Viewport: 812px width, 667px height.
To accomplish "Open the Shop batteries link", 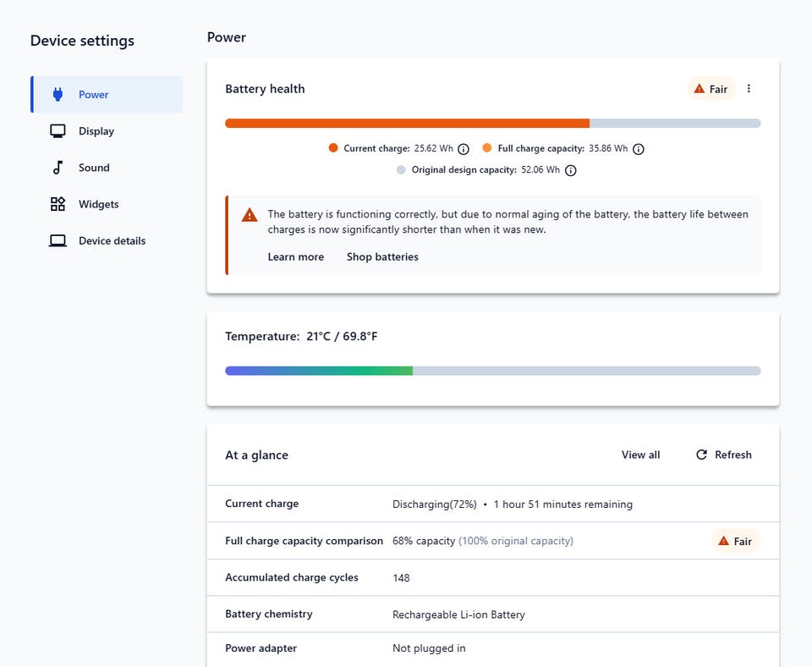I will (382, 256).
